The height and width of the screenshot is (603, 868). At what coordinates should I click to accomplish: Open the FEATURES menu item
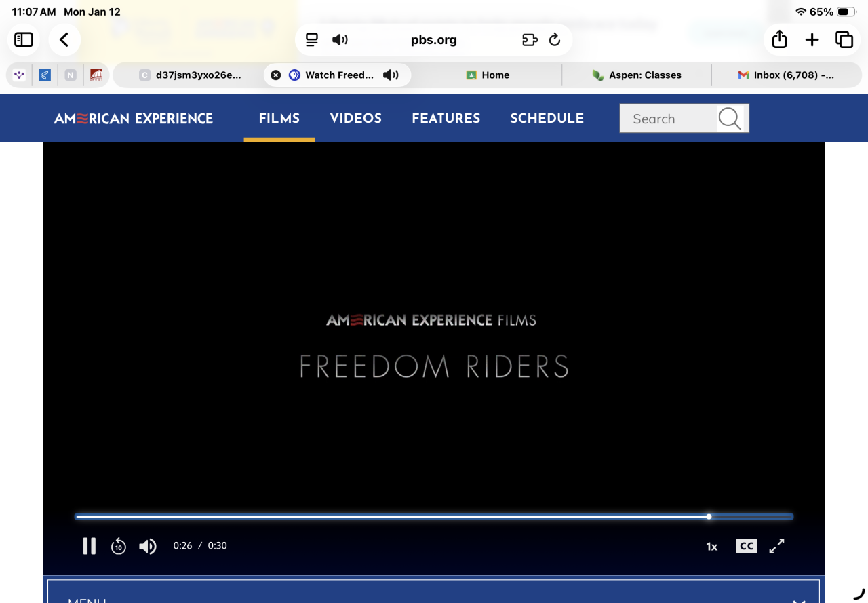(x=446, y=118)
